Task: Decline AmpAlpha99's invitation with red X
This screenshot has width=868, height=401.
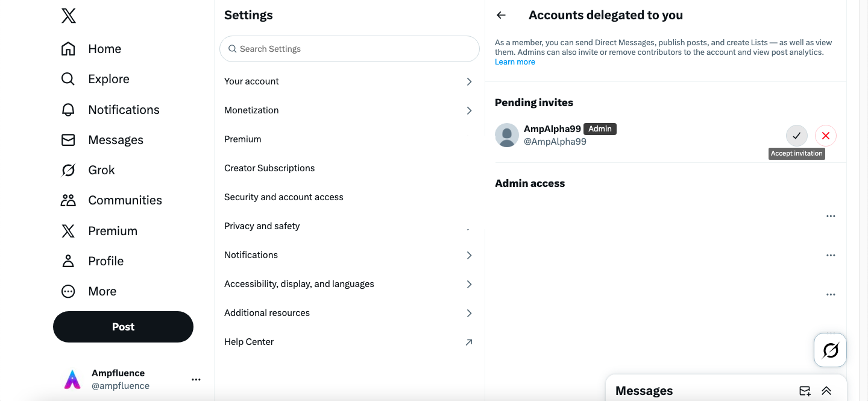Action: (825, 136)
